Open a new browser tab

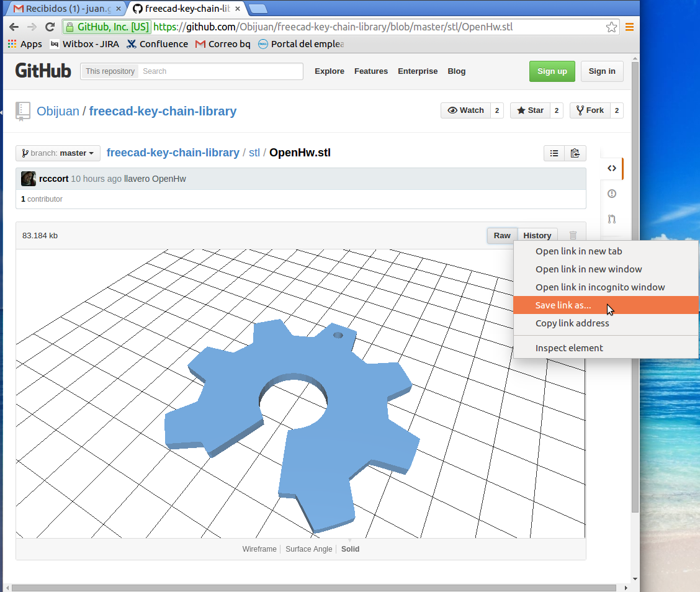click(x=258, y=9)
